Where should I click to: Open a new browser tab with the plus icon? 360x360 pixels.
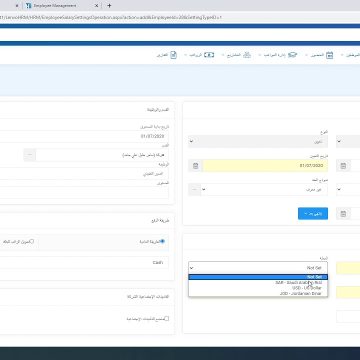(x=109, y=6)
